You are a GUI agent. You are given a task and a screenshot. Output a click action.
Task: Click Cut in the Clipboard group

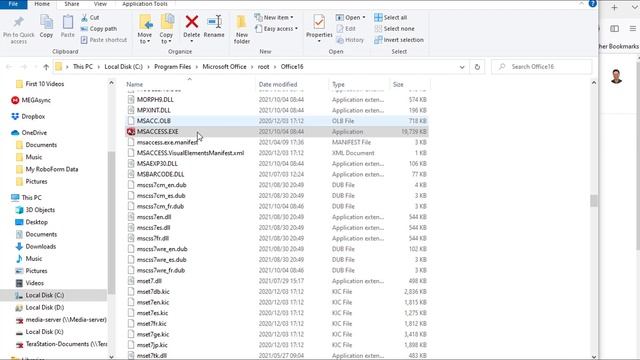90,18
